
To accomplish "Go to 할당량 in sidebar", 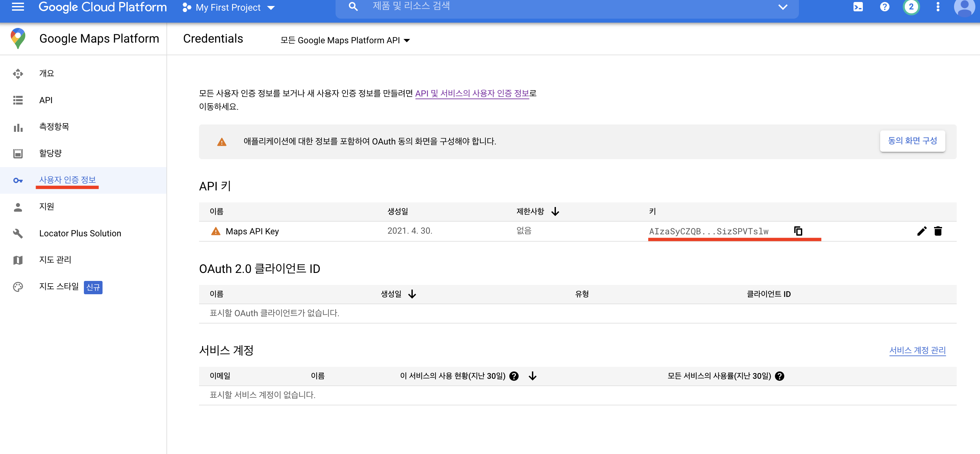I will [50, 153].
